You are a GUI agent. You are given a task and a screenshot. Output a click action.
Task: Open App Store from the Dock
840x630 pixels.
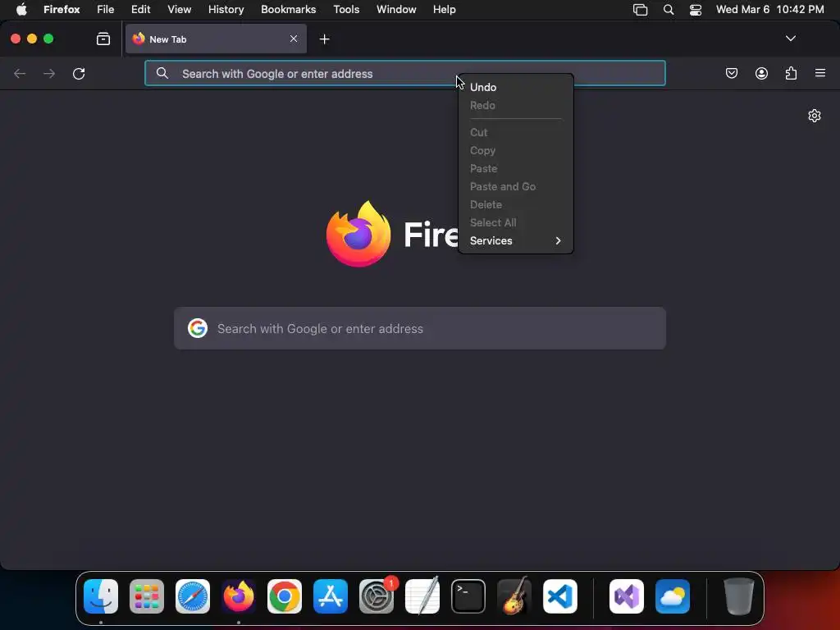click(331, 596)
